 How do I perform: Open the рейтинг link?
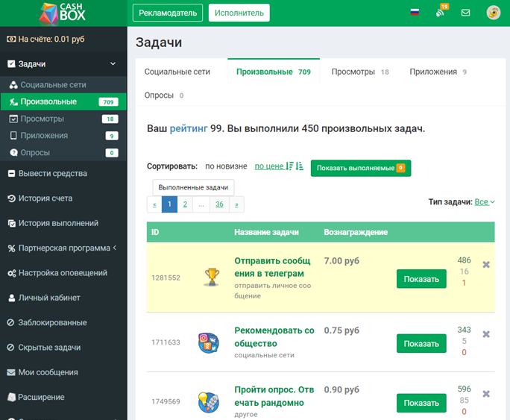tap(189, 128)
